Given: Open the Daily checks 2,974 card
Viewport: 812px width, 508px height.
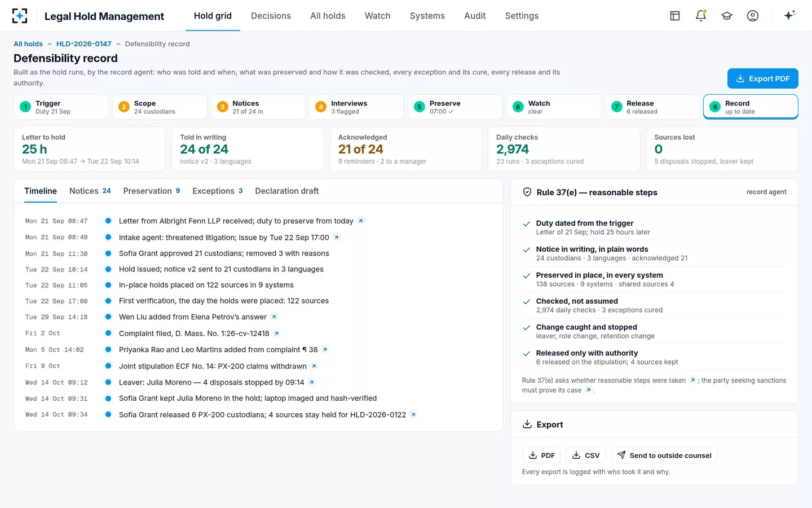Looking at the screenshot, I should click(x=564, y=149).
